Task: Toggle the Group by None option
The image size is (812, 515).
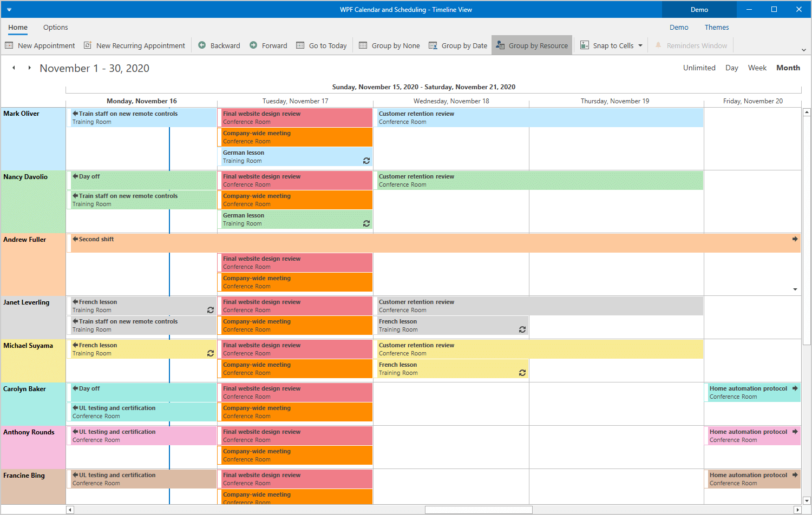Action: [x=389, y=45]
